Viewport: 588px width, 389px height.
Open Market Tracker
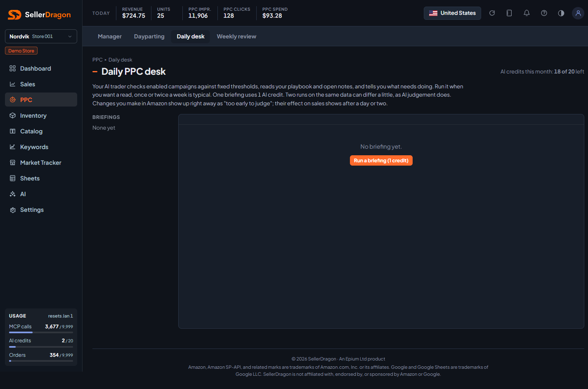[x=41, y=163]
